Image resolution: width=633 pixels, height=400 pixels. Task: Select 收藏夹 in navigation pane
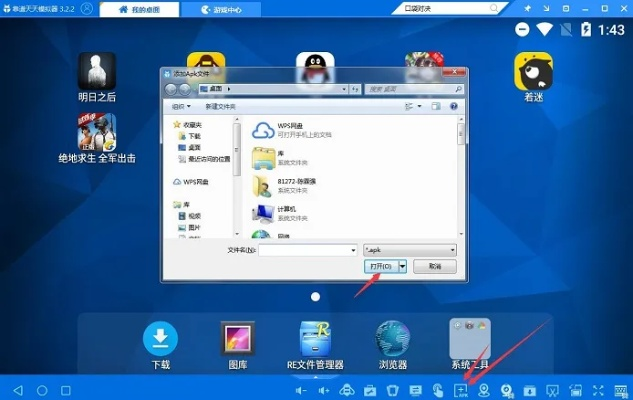click(x=188, y=125)
